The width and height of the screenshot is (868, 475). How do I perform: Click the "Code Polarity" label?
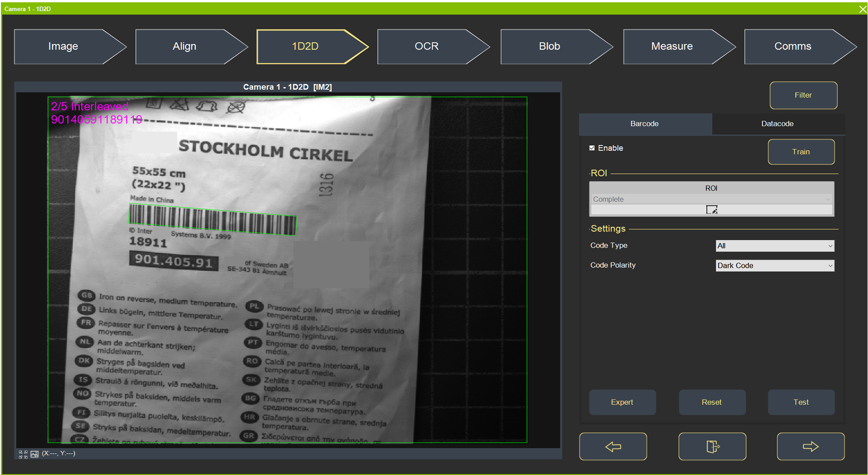coord(613,265)
